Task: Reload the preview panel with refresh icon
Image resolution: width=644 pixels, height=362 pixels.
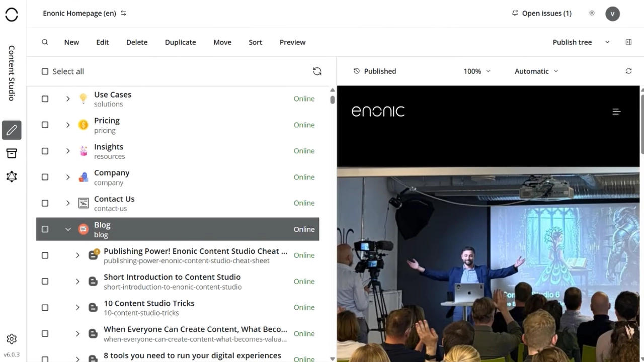Action: 628,71
